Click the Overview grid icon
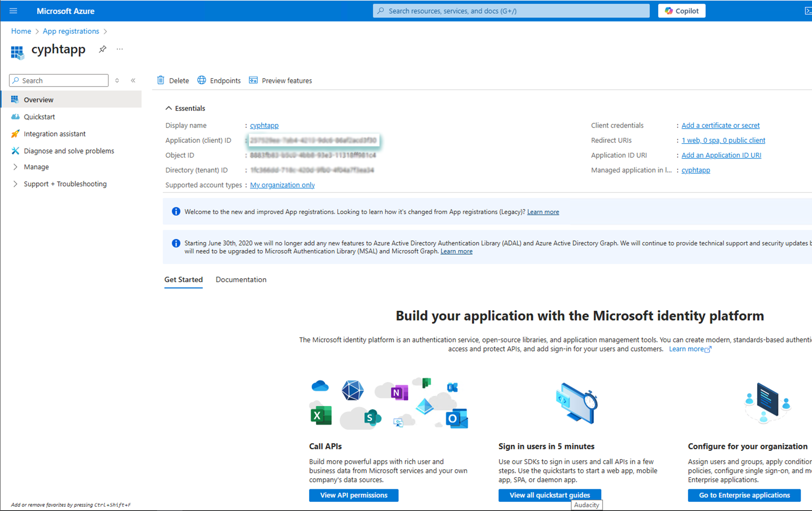 pos(15,99)
